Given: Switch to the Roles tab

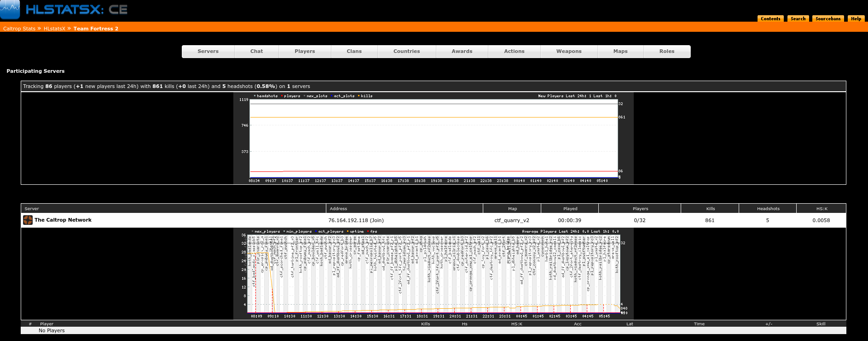Looking at the screenshot, I should tap(667, 52).
